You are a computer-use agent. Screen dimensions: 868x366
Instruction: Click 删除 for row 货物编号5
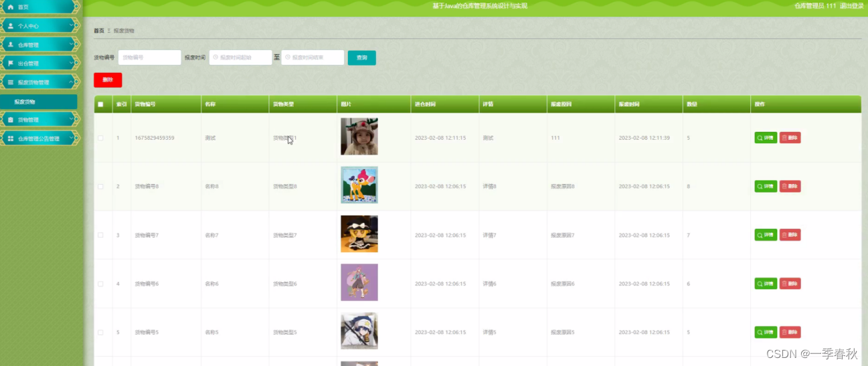(790, 332)
